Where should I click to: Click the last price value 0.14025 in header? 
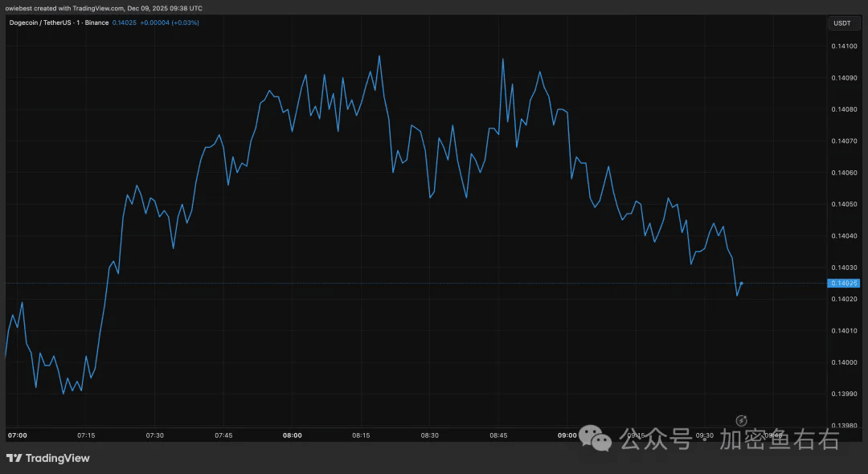pyautogui.click(x=124, y=22)
